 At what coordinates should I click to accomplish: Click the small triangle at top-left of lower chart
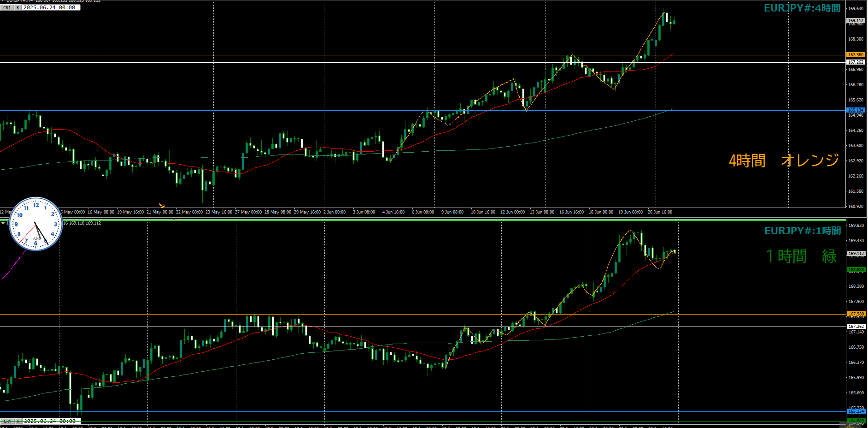point(3,223)
